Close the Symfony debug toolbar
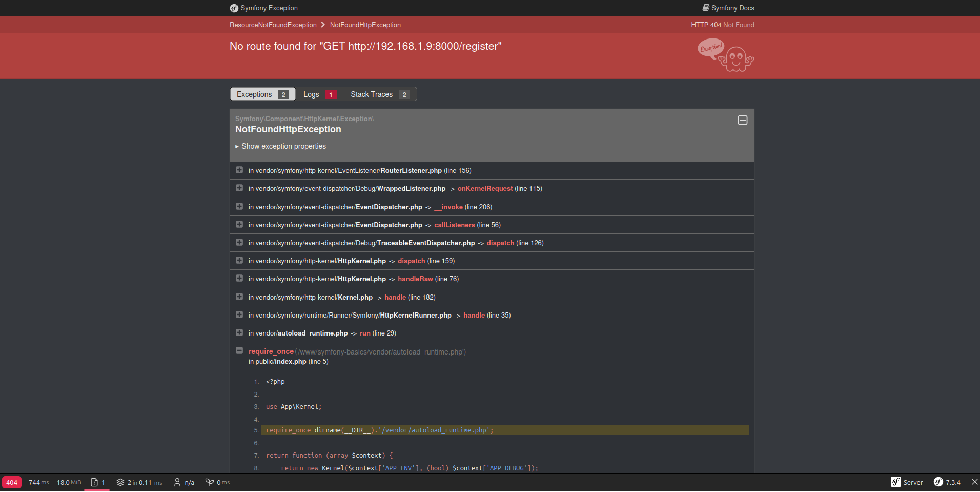This screenshot has width=980, height=492. (x=974, y=482)
